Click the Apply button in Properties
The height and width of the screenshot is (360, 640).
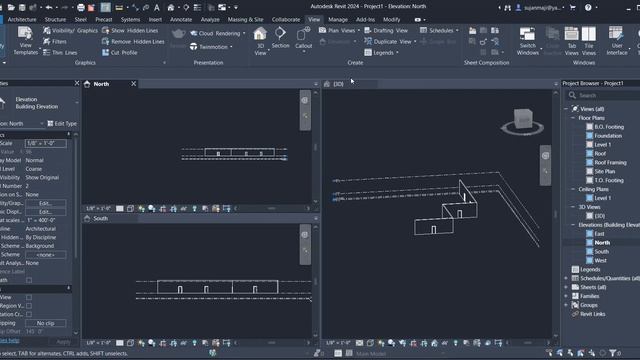pos(63,342)
